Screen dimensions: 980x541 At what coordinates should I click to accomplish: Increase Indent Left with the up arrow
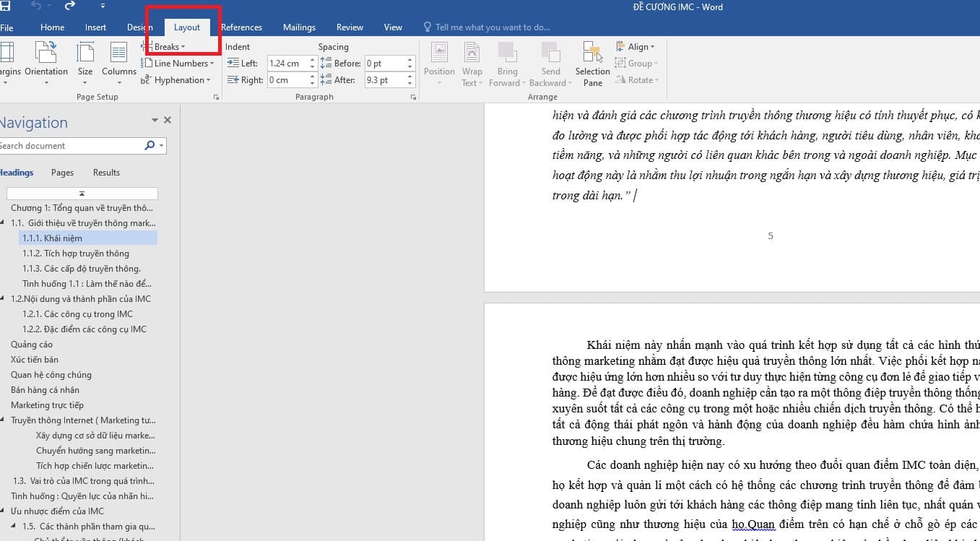(313, 60)
